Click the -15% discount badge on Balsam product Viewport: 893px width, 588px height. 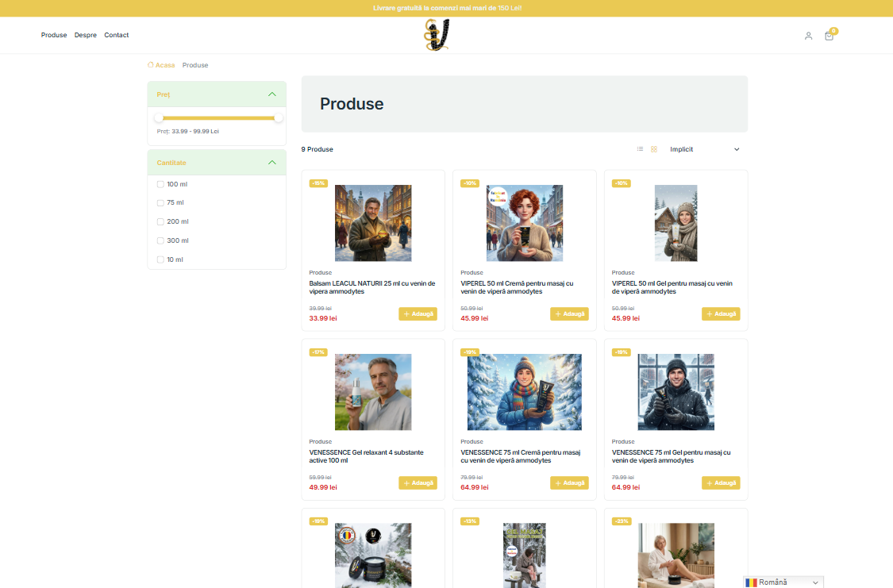click(318, 183)
